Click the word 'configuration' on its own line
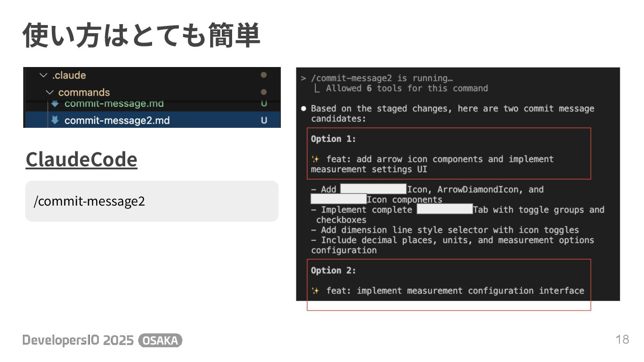Screen dimensions: 644x362 coord(344,250)
